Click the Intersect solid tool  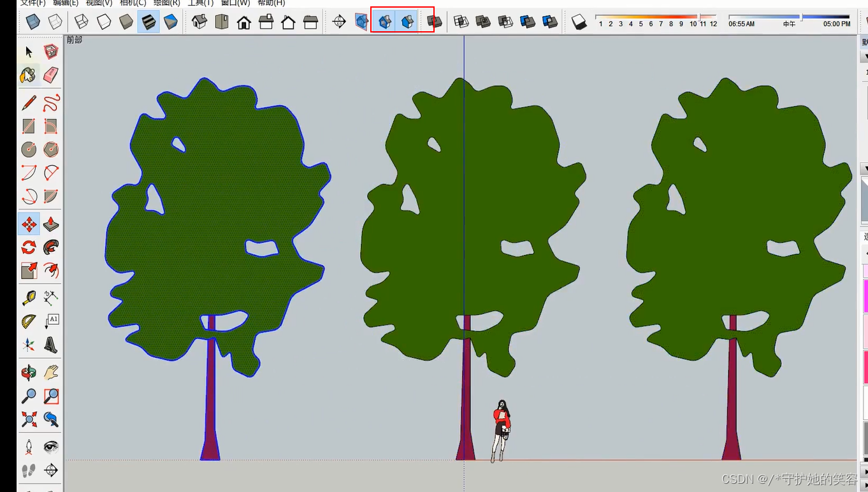[x=461, y=22]
